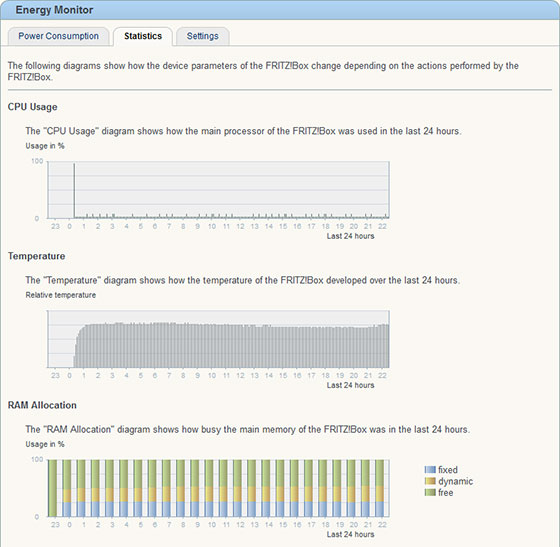
Task: Click the green free legend swatch
Action: (x=430, y=492)
